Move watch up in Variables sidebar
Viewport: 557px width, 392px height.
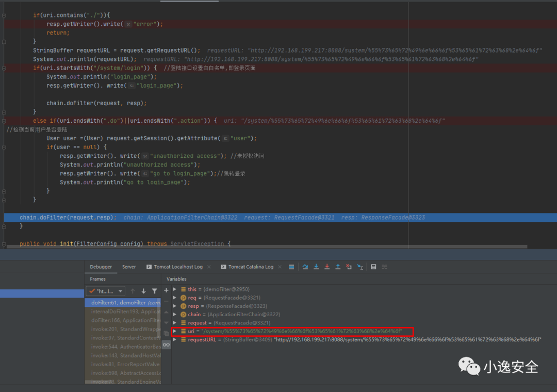(x=166, y=312)
